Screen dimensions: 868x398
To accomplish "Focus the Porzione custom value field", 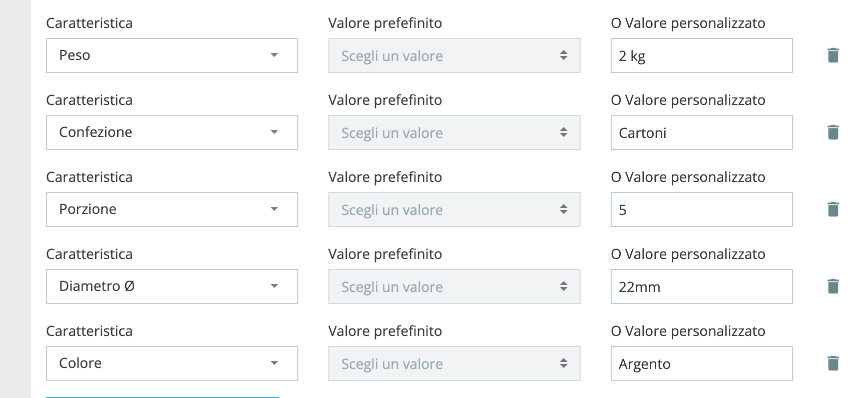I will pyautogui.click(x=701, y=209).
